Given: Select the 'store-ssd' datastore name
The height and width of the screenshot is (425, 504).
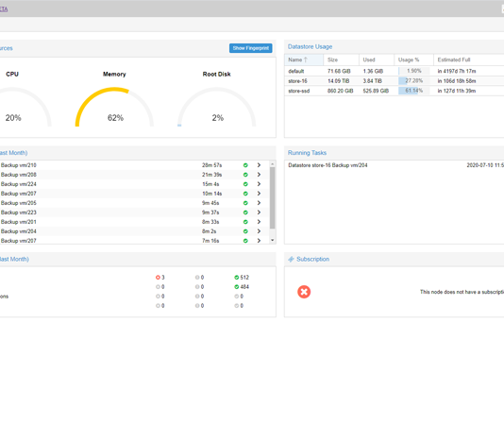Looking at the screenshot, I should (299, 91).
